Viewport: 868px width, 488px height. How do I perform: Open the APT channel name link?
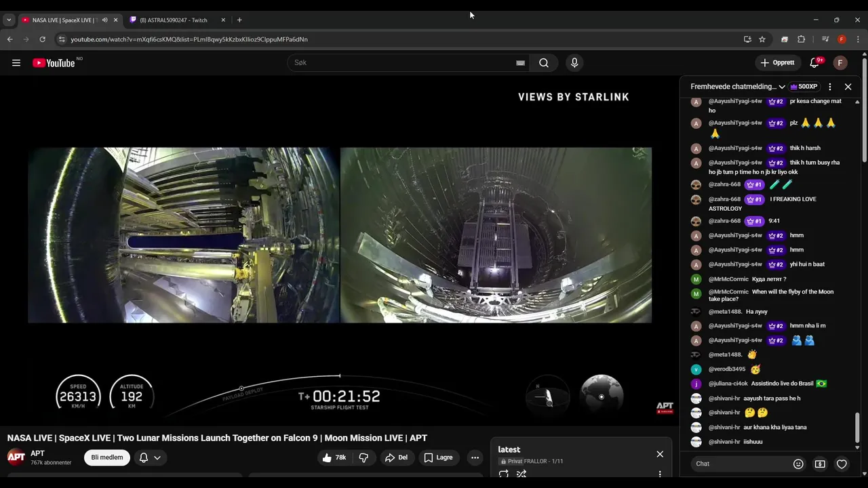coord(37,453)
